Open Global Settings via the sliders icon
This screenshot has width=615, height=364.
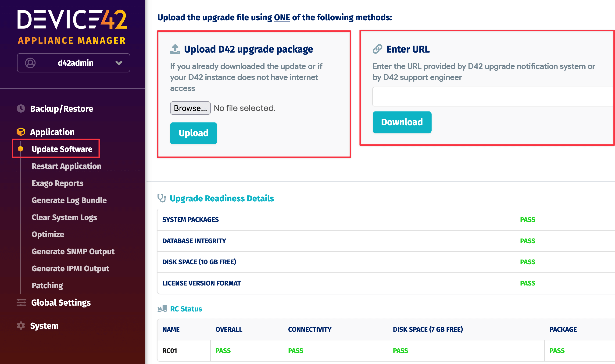coord(21,302)
